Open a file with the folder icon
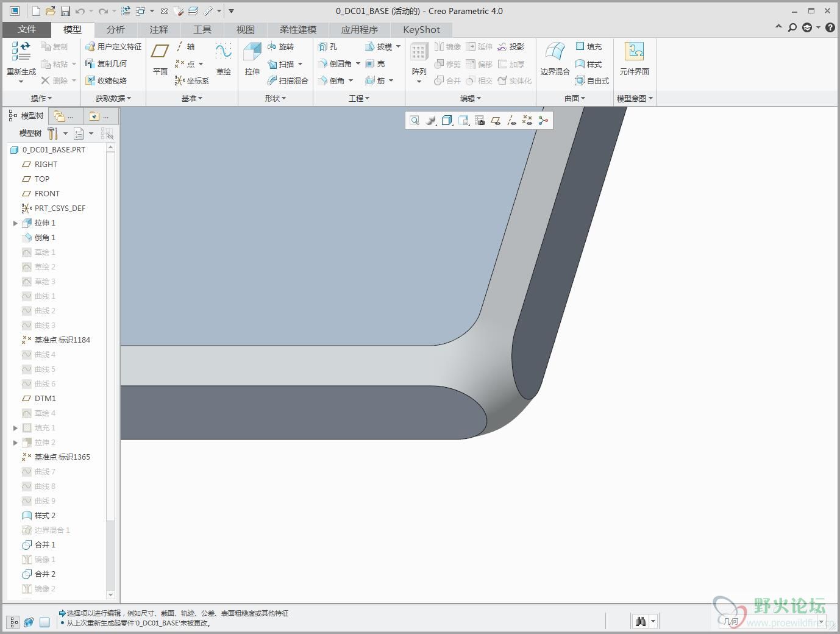 [x=51, y=11]
